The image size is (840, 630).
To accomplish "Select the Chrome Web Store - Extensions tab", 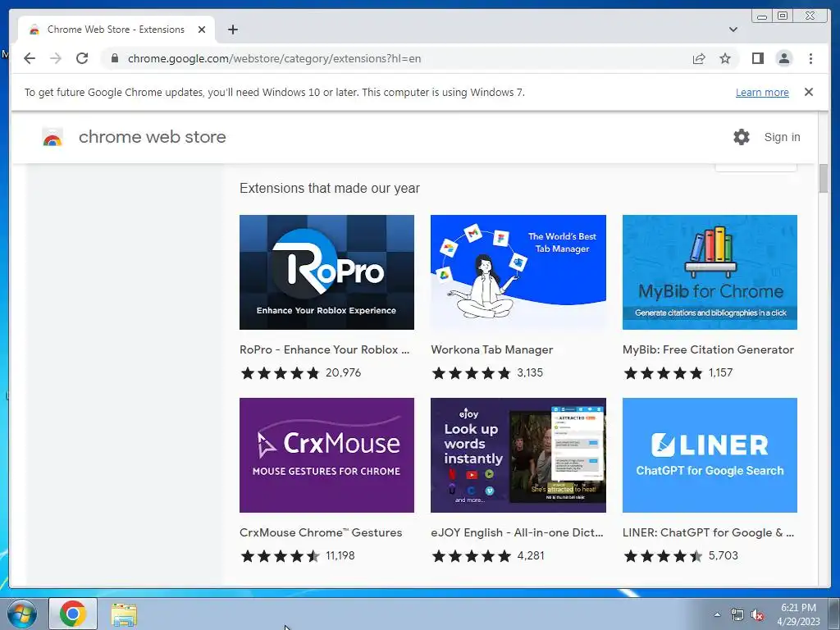I will (116, 30).
